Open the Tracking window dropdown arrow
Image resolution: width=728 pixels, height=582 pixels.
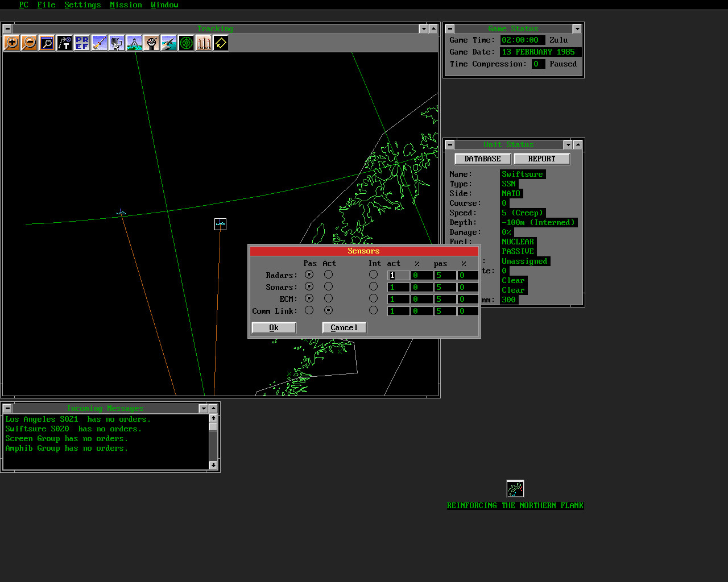coord(423,29)
